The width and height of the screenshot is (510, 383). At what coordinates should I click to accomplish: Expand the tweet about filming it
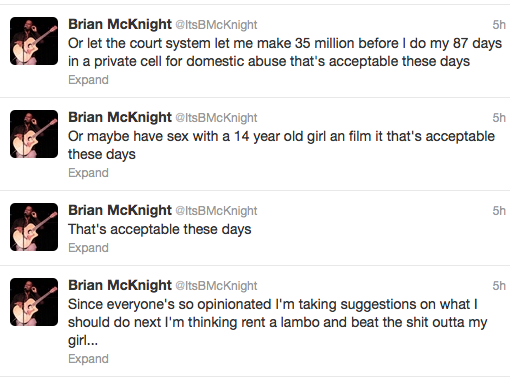[x=88, y=173]
